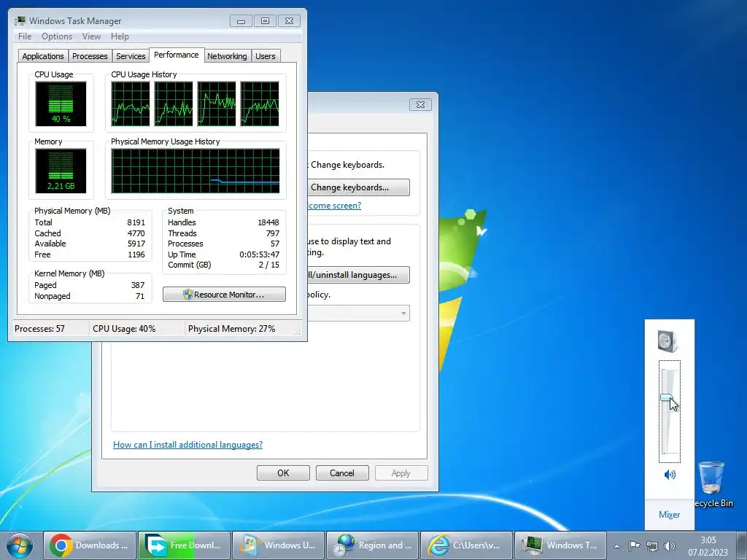747x560 pixels.
Task: Open the Windows Start orb
Action: 20,545
